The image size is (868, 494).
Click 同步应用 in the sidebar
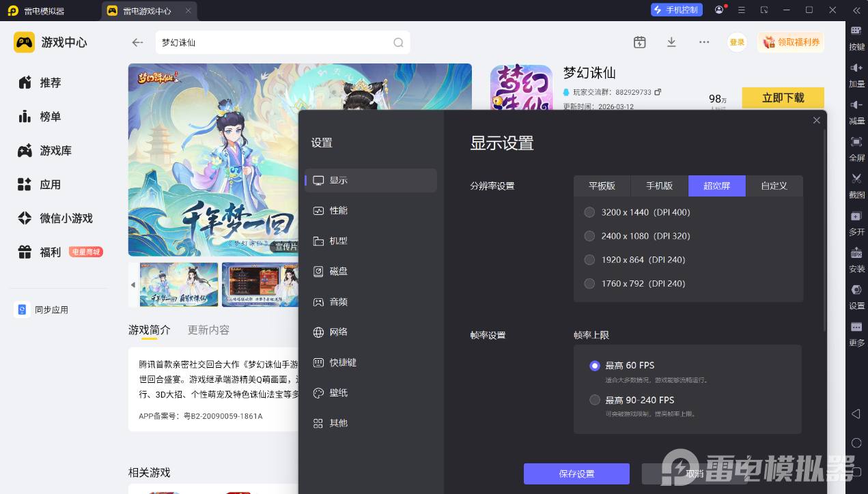coord(42,310)
